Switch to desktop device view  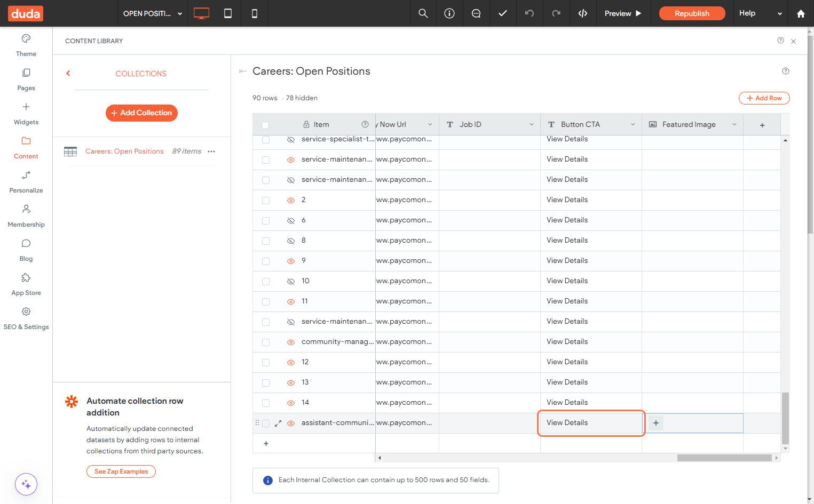point(201,13)
